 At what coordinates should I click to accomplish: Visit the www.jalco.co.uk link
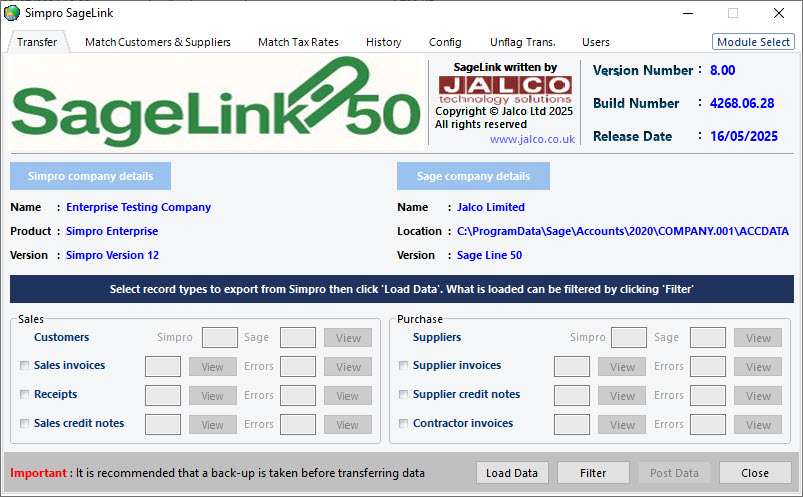coord(532,140)
